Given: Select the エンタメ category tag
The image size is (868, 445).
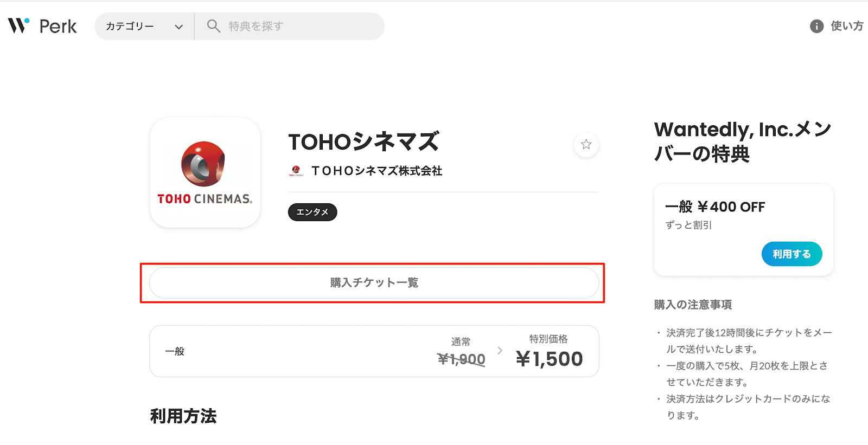Looking at the screenshot, I should click(x=312, y=212).
